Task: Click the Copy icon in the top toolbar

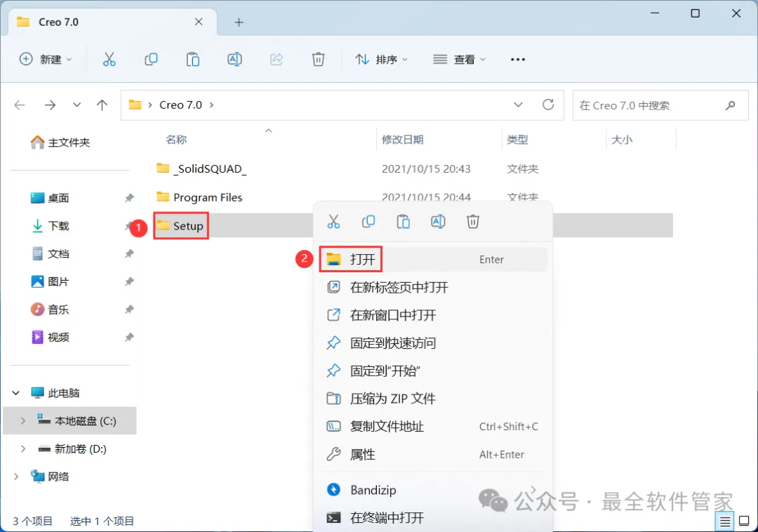Action: [151, 60]
